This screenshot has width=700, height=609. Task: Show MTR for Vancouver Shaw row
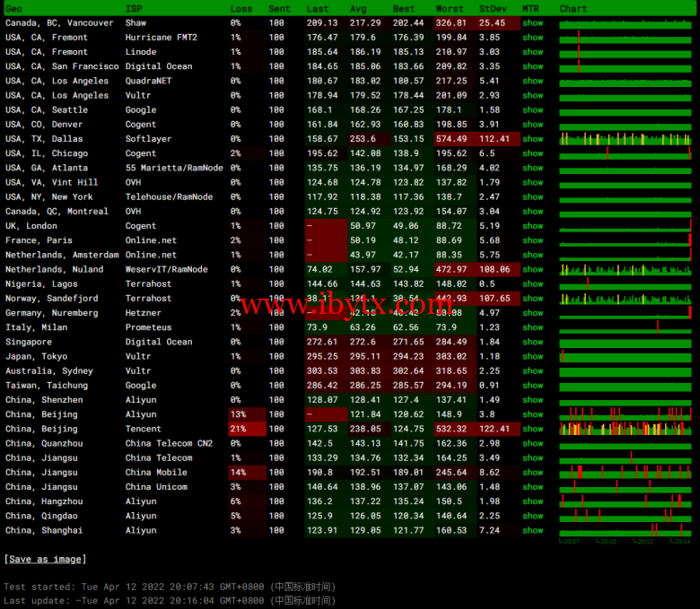533,22
